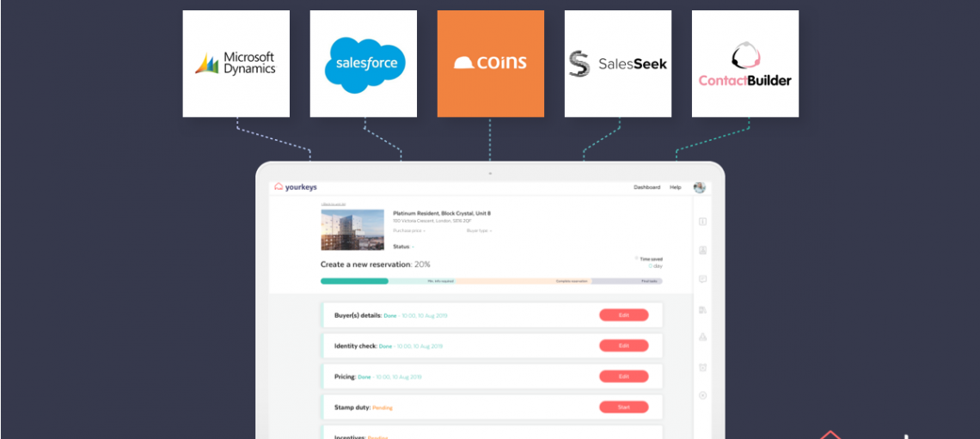Open the building photo thumbnail
Viewport: 980px width, 439px height.
click(352, 229)
